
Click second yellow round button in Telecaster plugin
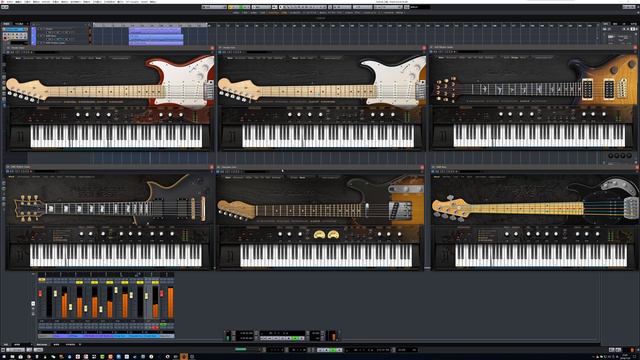tap(333, 234)
